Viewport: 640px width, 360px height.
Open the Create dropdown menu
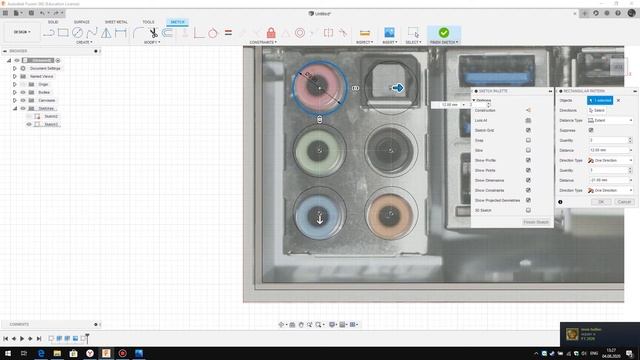pos(84,42)
